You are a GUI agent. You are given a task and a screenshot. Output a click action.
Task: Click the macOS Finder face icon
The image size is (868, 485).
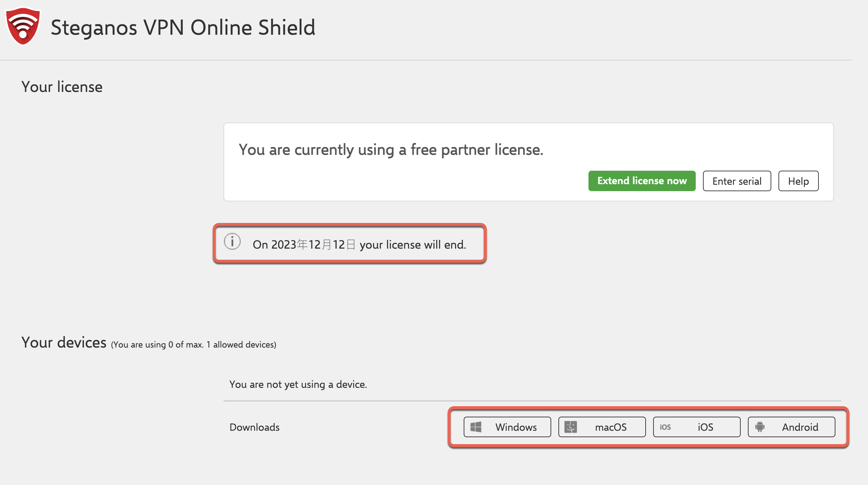pos(570,427)
